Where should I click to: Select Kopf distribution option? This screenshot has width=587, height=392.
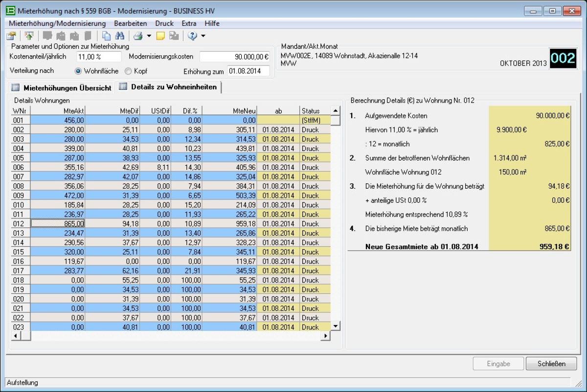click(x=128, y=71)
